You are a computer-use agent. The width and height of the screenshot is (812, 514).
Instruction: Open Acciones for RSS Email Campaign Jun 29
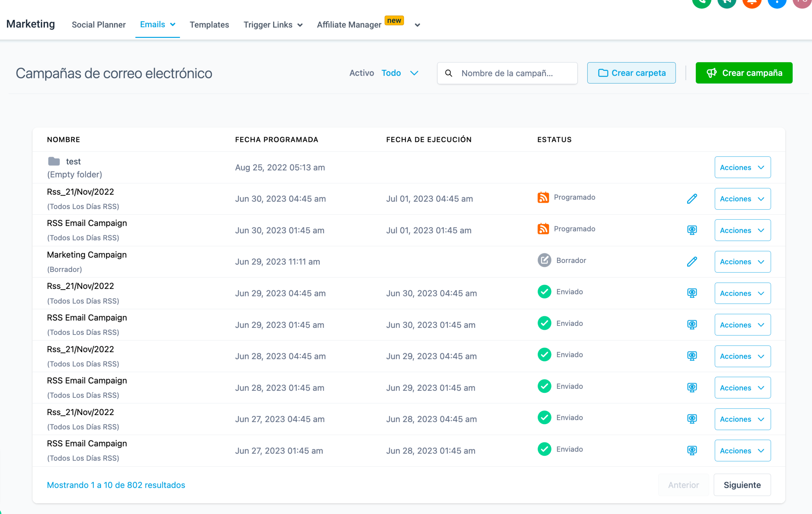pos(742,325)
